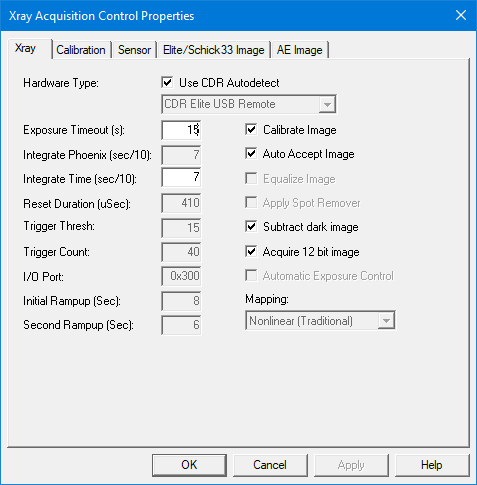The height and width of the screenshot is (485, 477).
Task: Go to the AE Image tab
Action: coord(300,50)
